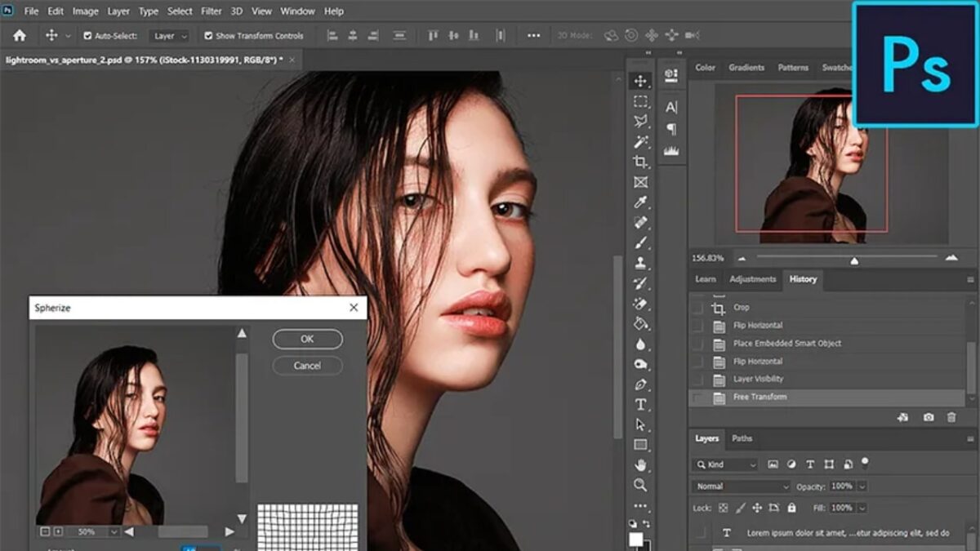The height and width of the screenshot is (551, 980).
Task: Select the History Brush tool
Action: click(641, 283)
